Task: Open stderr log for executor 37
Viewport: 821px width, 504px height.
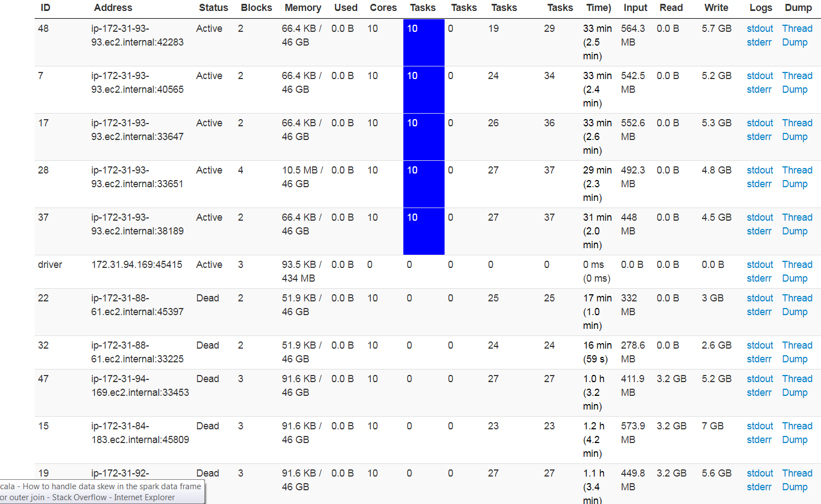Action: click(x=759, y=231)
